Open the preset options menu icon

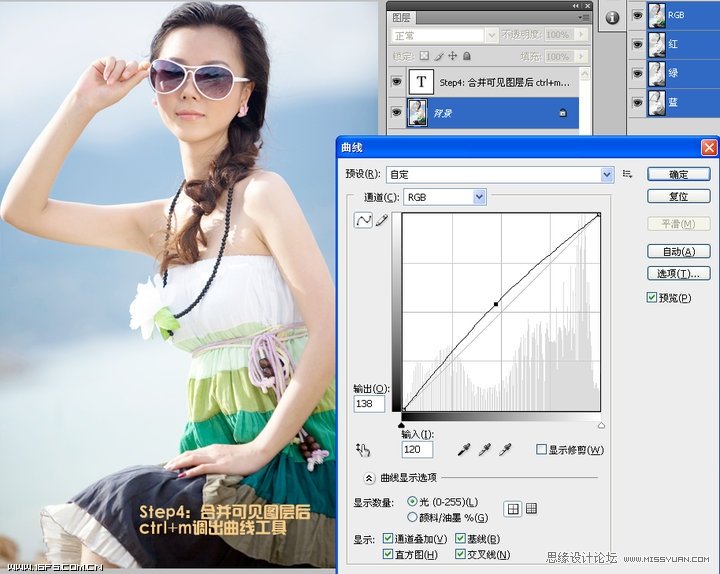point(627,174)
